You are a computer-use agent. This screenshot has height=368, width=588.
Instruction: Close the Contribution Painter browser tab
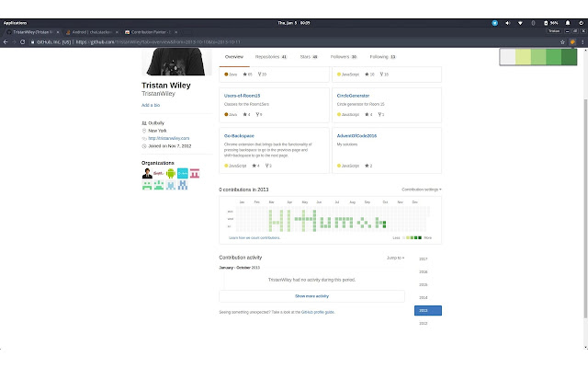pyautogui.click(x=175, y=32)
